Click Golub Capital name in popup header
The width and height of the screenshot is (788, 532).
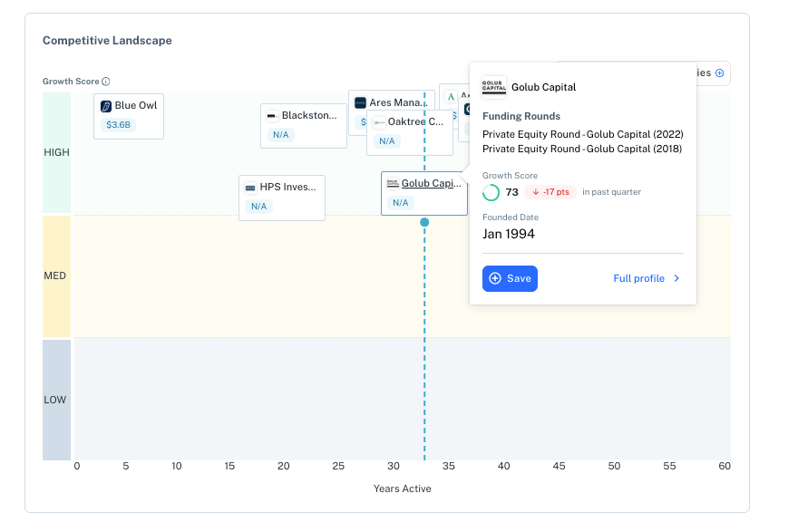point(544,87)
